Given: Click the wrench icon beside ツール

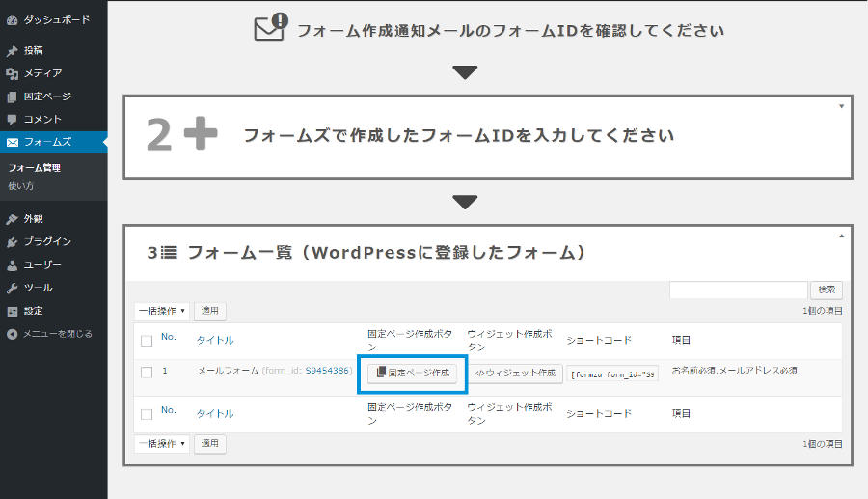Looking at the screenshot, I should click(13, 288).
